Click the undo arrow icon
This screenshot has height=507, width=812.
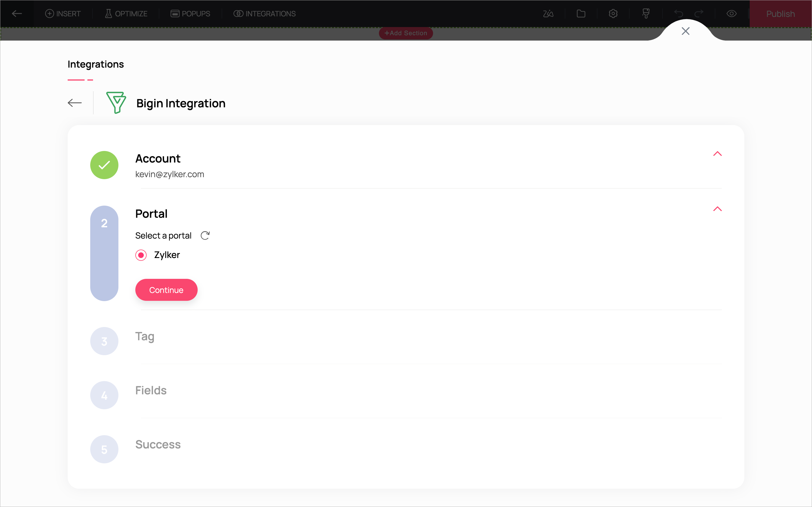[678, 14]
